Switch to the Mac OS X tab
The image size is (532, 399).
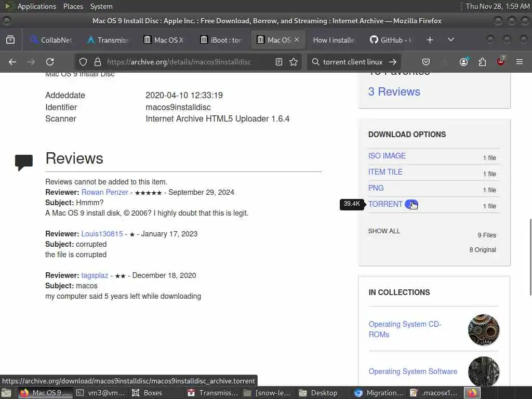(x=165, y=40)
